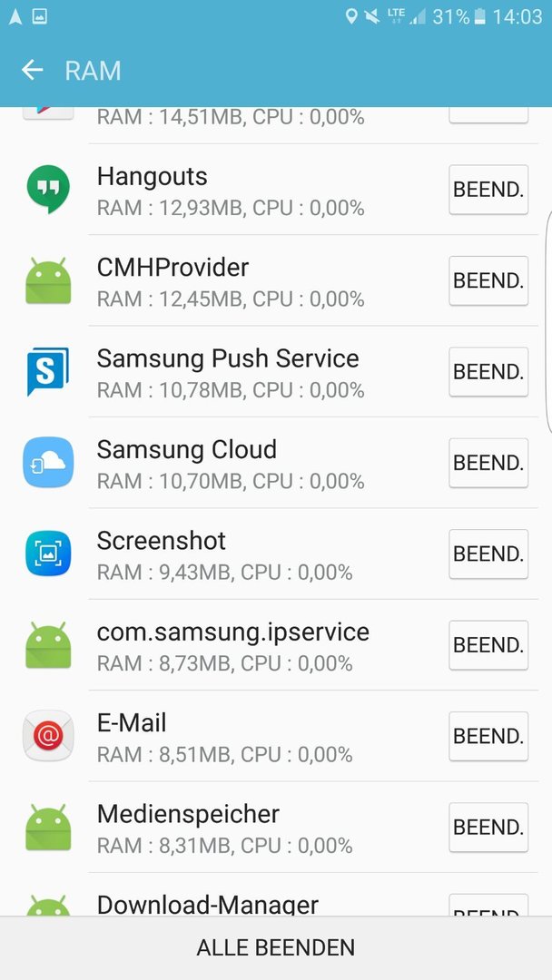Tap the Samsung Cloud icon
The width and height of the screenshot is (552, 980).
point(48,463)
